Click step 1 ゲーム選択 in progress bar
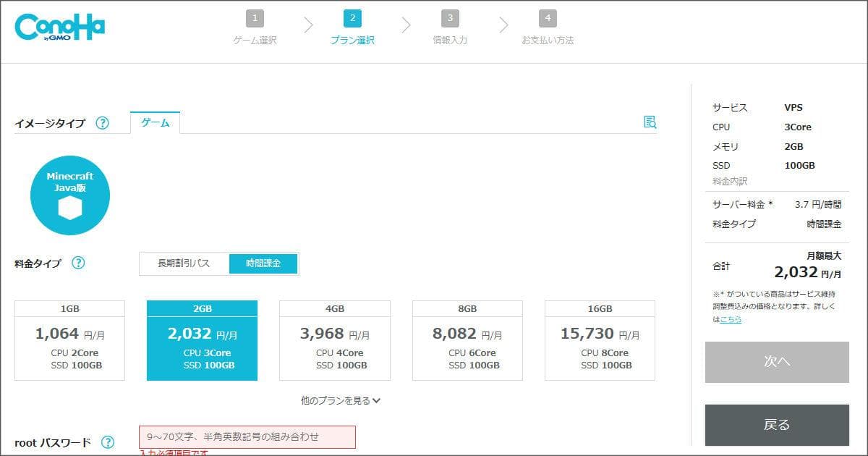Viewport: 868px width, 456px height. (x=255, y=29)
